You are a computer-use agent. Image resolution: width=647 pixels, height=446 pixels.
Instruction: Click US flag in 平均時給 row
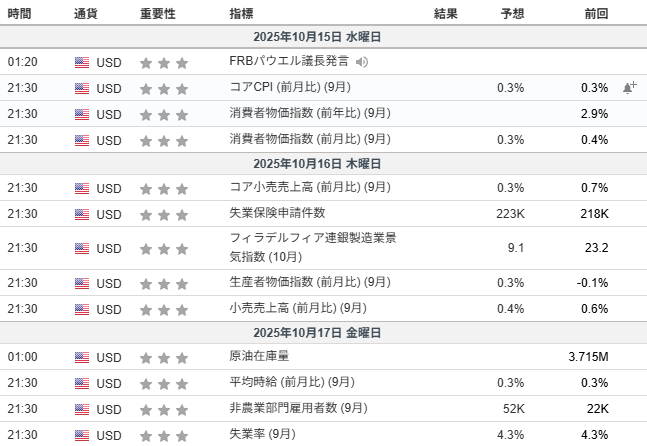tap(82, 383)
